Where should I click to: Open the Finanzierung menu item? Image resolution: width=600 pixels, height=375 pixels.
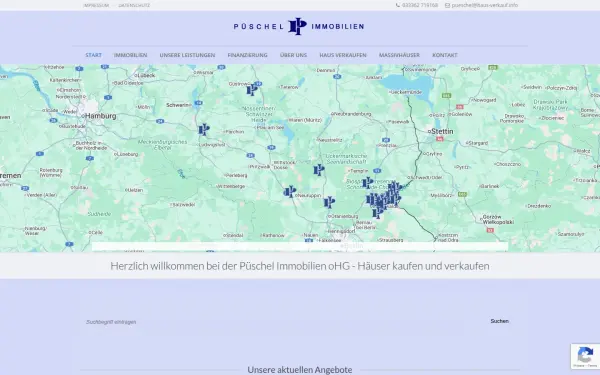pos(248,55)
